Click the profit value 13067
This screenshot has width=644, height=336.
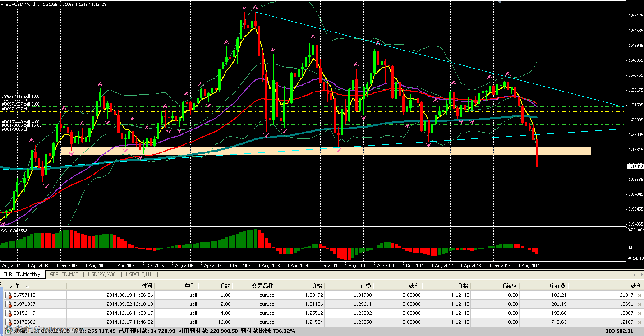(626, 313)
